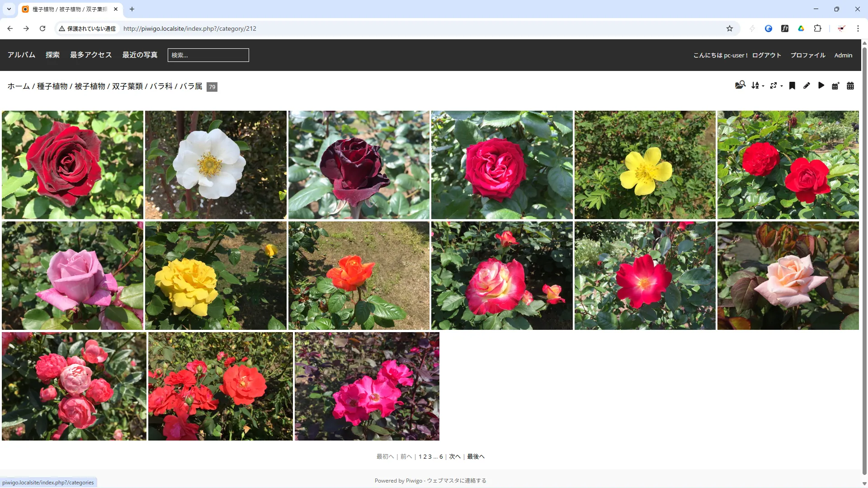
Task: Open the sort order dropdown
Action: click(x=757, y=85)
